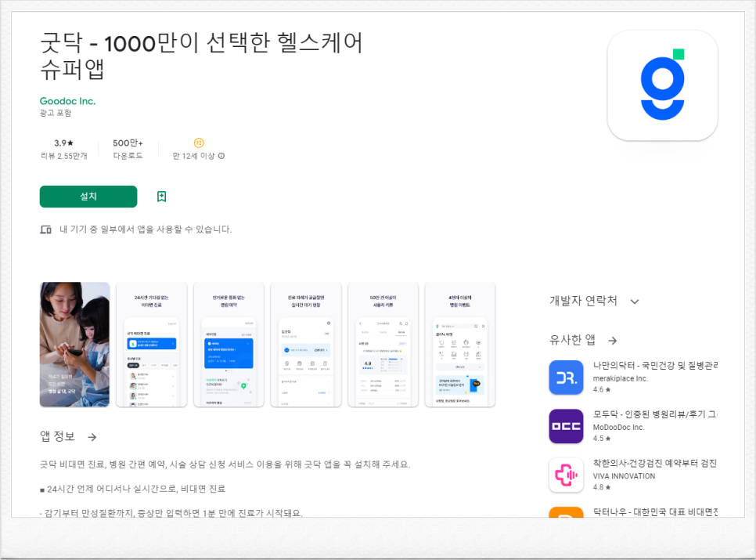The image size is (756, 560).
Task: Click the Goodoc app logo icon
Action: point(662,85)
